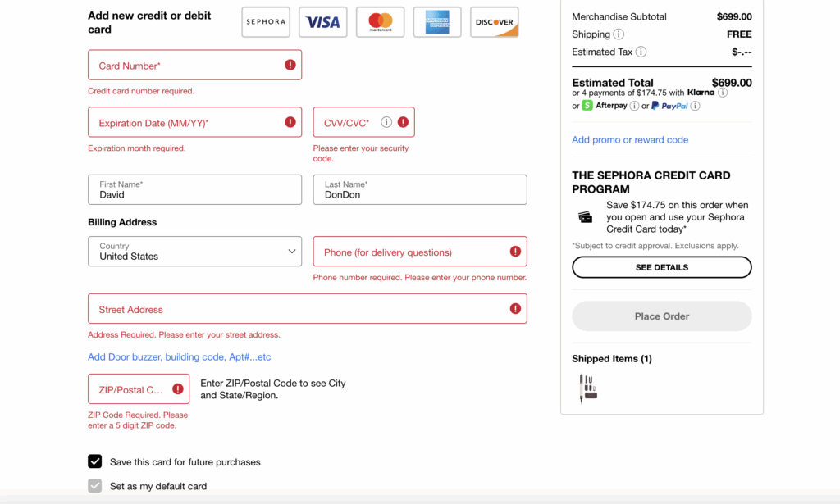840x504 pixels.
Task: Open the Klarna info icon
Action: click(x=723, y=93)
